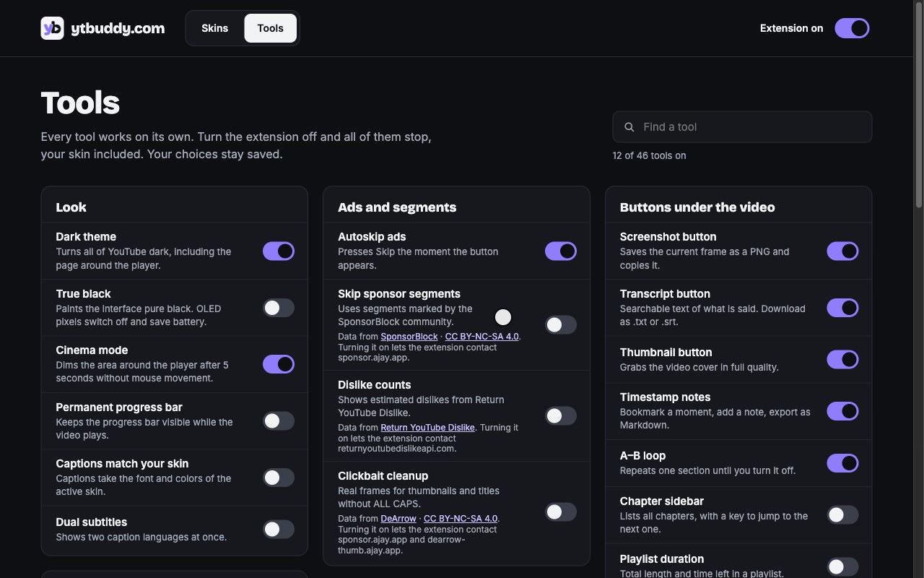
Task: Click the magnifier icon in the search box
Action: pyautogui.click(x=629, y=127)
